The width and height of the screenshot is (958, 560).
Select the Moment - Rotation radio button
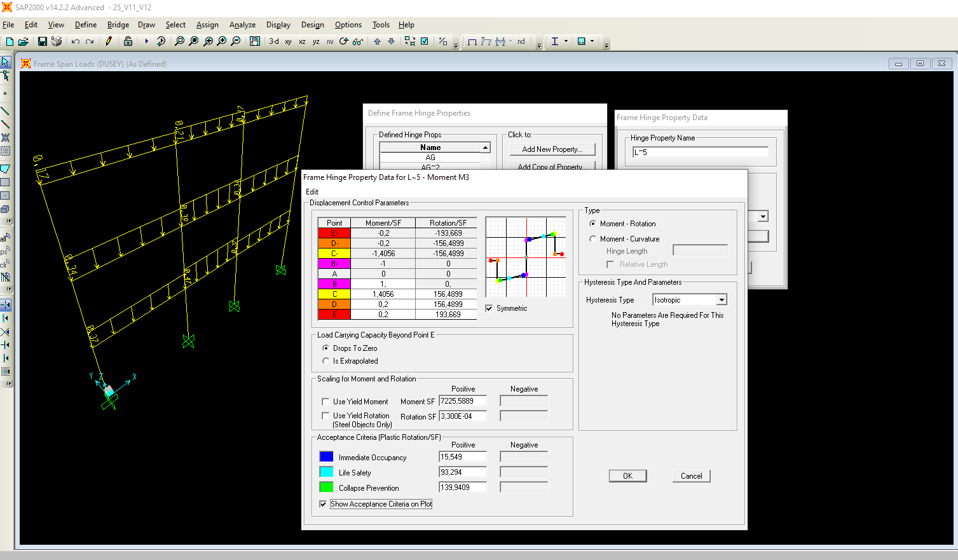point(593,224)
